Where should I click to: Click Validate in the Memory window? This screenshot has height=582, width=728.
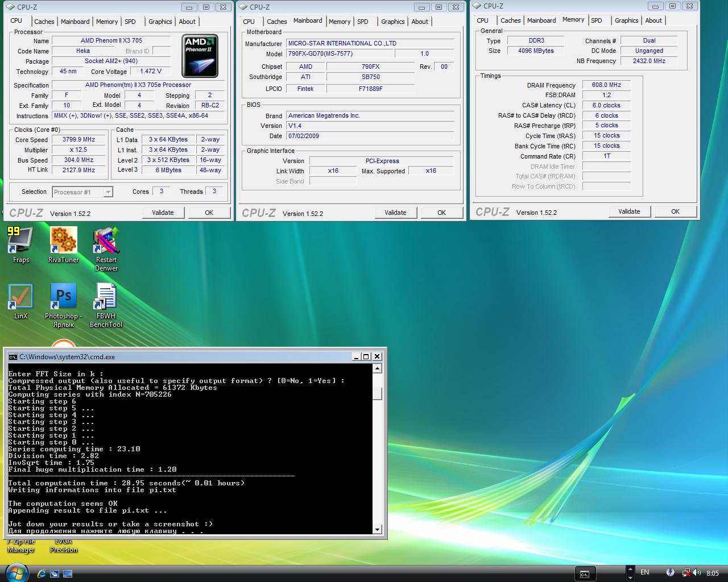click(629, 211)
